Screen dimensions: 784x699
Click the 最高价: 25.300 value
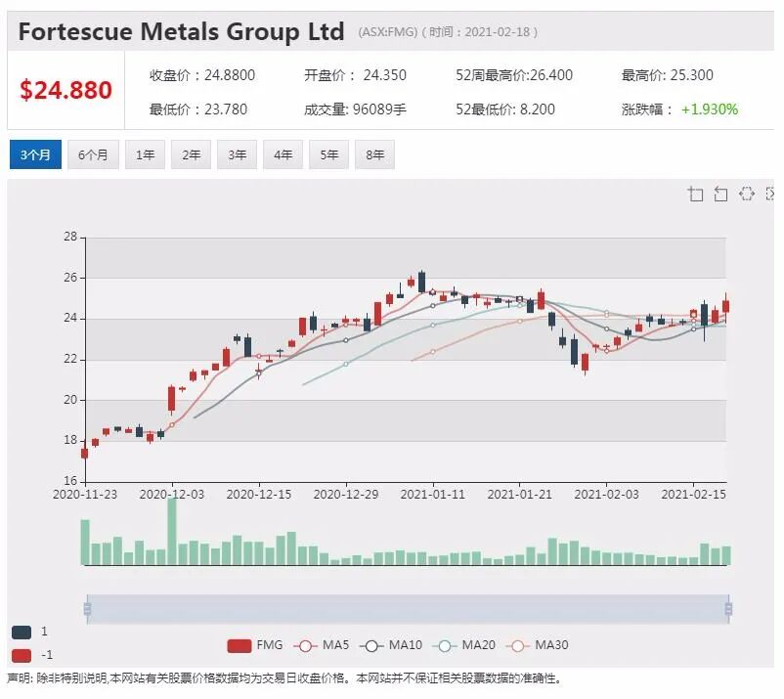(x=668, y=75)
